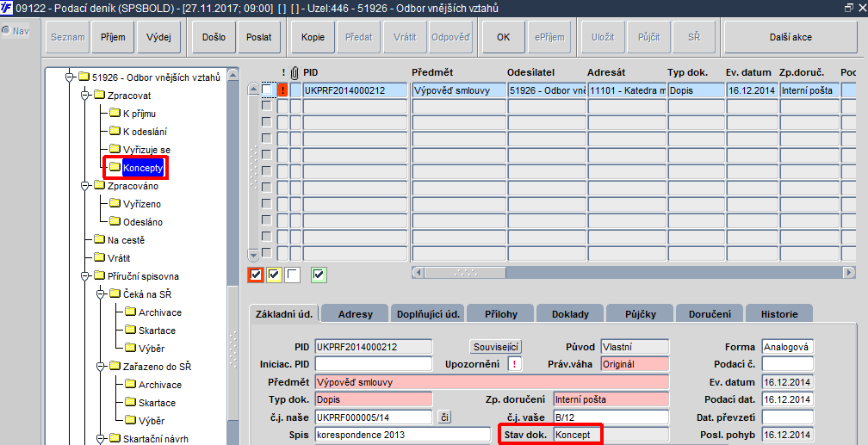Click the Výdej toolbar button

pos(158,37)
